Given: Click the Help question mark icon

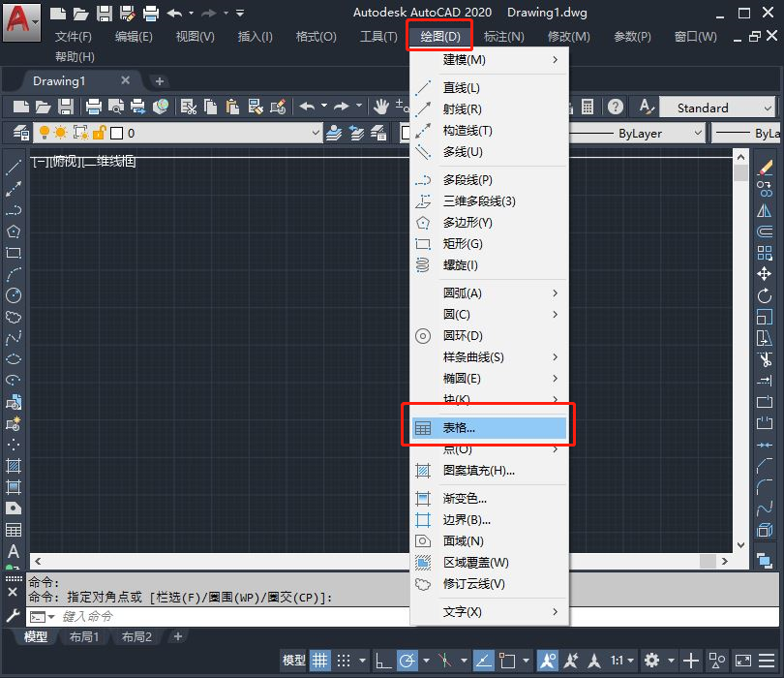Looking at the screenshot, I should tap(615, 107).
